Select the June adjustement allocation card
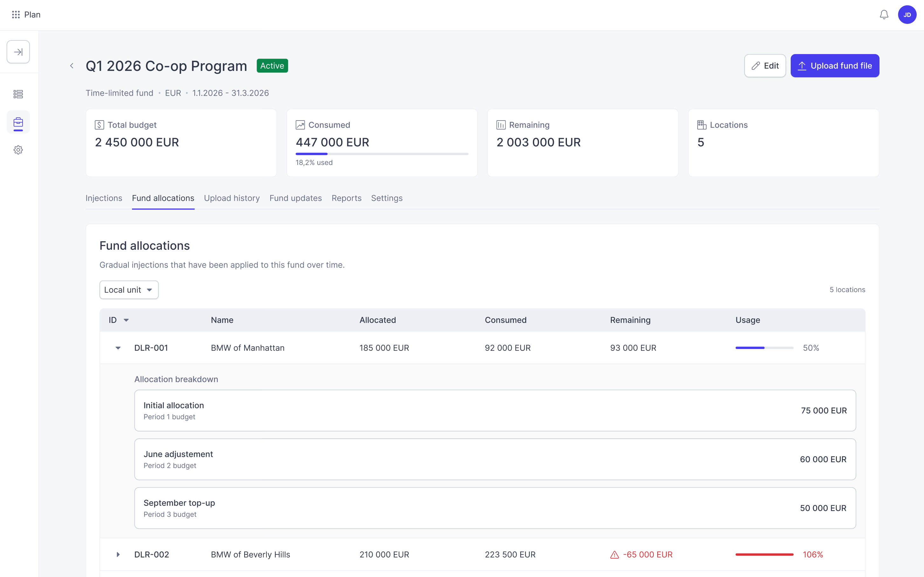The image size is (924, 577). 495,459
